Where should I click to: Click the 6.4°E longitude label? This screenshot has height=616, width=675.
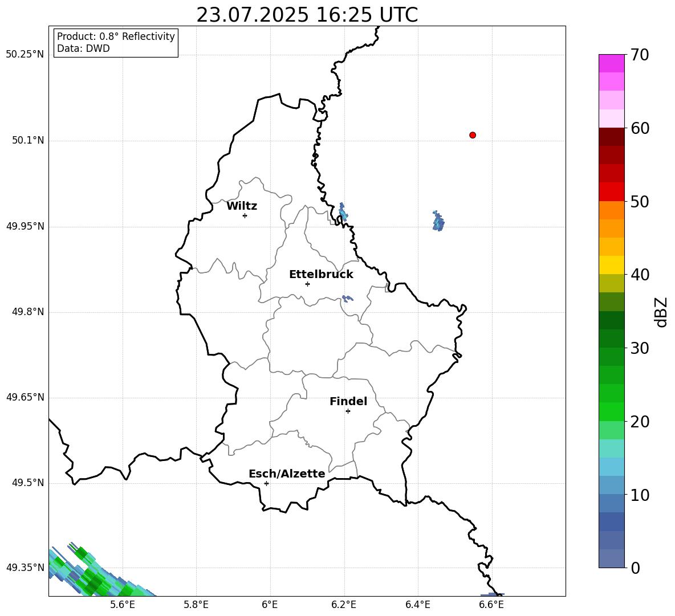417,605
